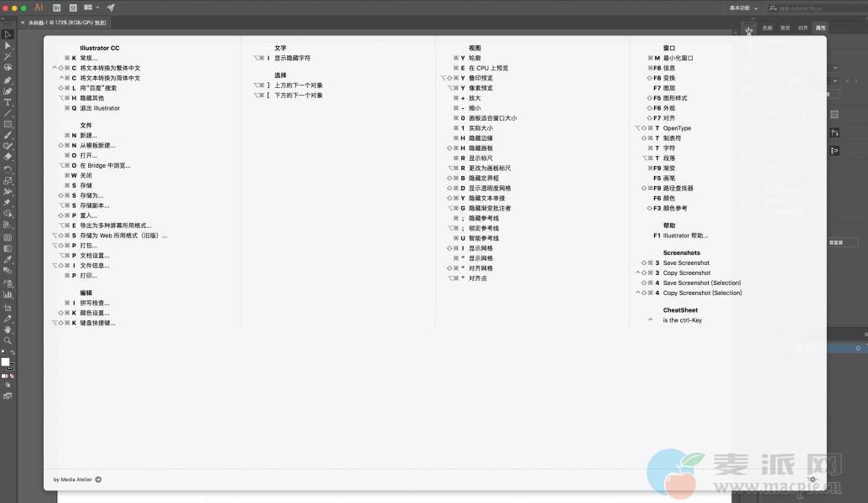Image resolution: width=868 pixels, height=503 pixels.
Task: Change the screen mode at toolbar bottom
Action: click(x=8, y=396)
